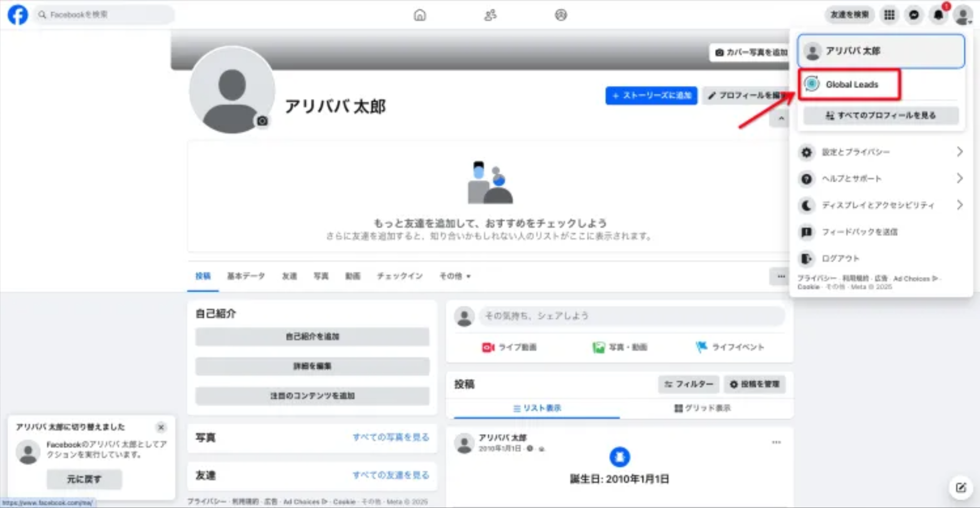Click the Facebook search field
Screen dimensions: 980x508
pos(104,15)
